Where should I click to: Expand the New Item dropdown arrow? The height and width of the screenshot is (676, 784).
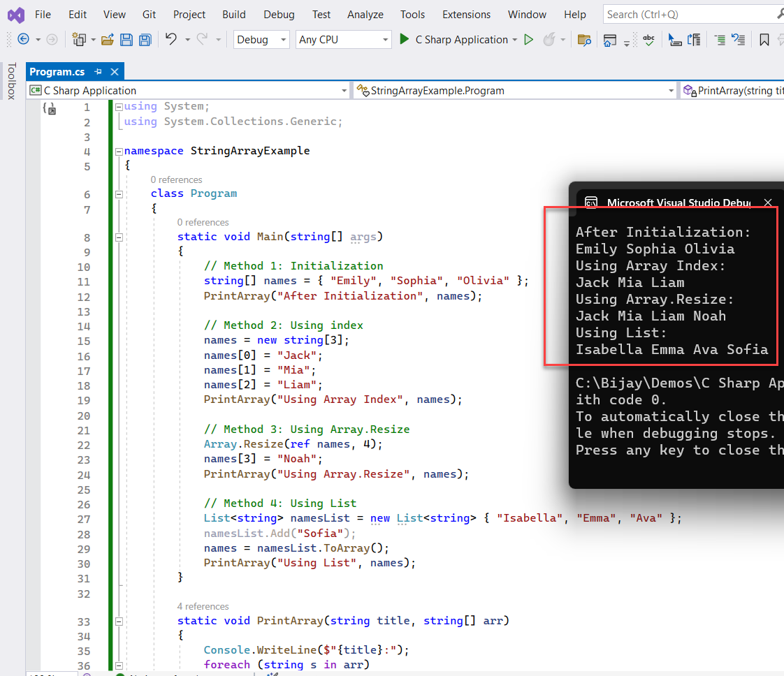93,40
